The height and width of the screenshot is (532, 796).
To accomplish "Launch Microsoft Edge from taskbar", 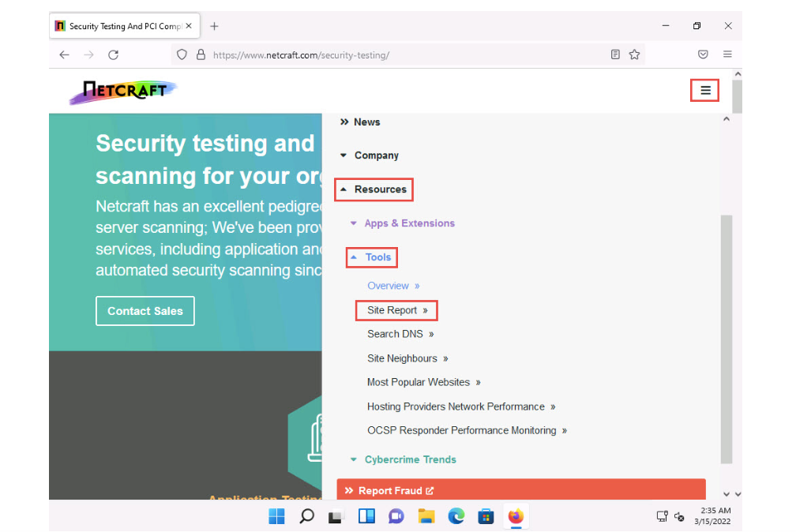I will coord(456,516).
